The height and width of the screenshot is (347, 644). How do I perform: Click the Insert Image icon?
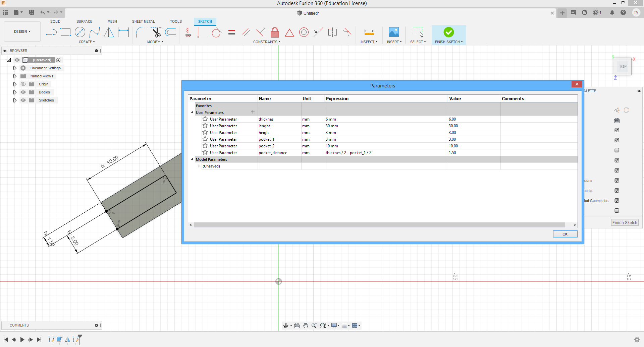pyautogui.click(x=394, y=32)
